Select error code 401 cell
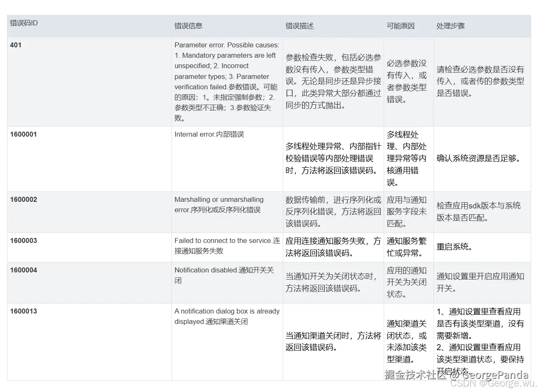Screen dimensions: 539x392 (89, 82)
